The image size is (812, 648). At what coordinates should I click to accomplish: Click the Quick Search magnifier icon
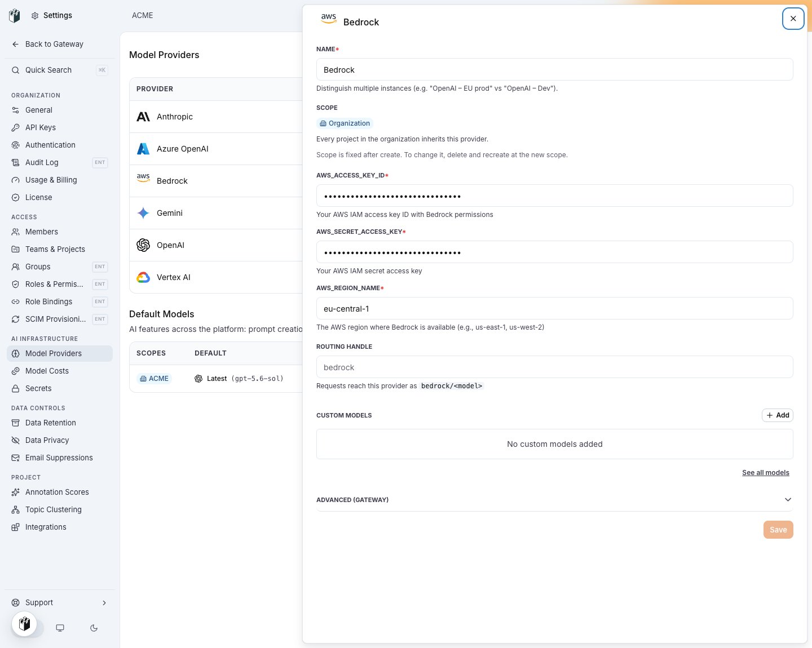16,70
